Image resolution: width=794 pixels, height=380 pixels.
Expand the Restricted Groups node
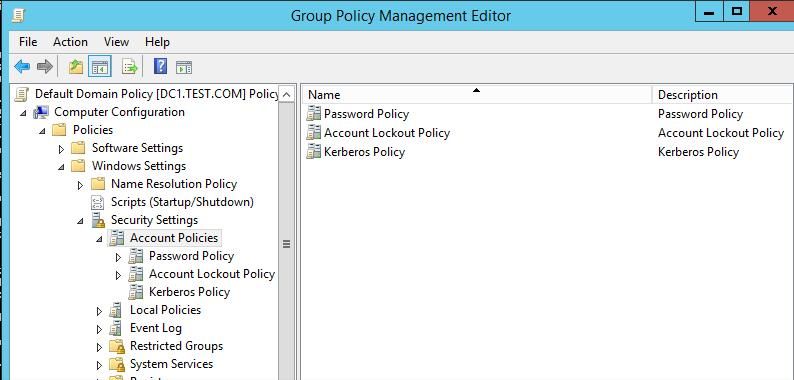(99, 347)
